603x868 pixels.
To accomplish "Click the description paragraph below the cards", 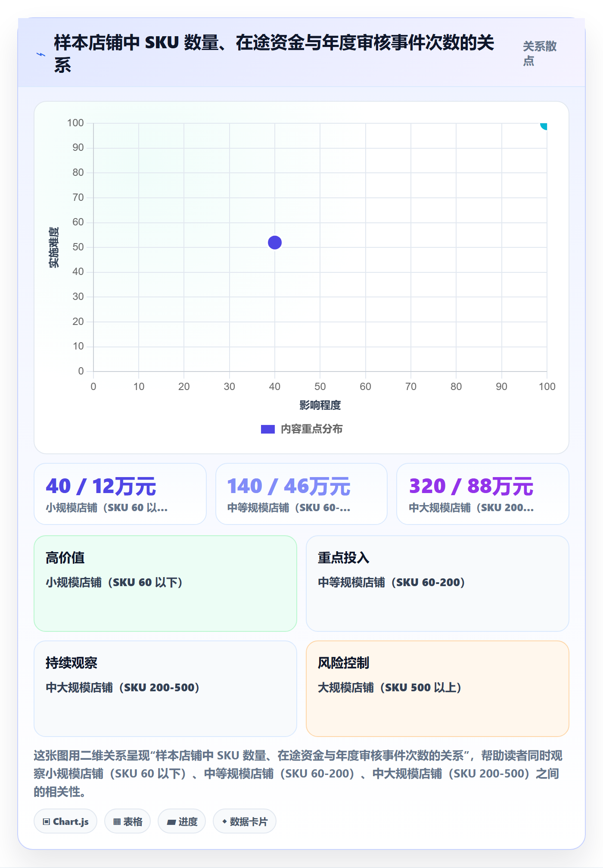I will click(x=298, y=774).
